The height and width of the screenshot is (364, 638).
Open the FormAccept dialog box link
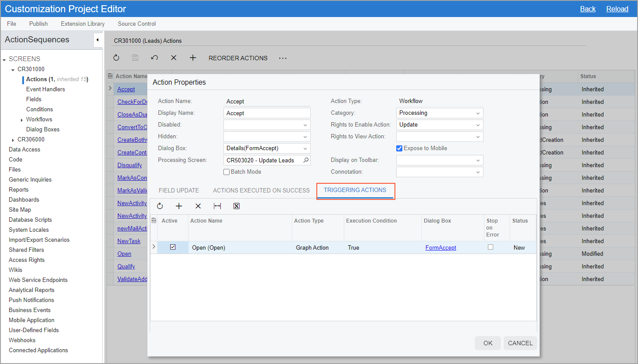pyautogui.click(x=440, y=247)
